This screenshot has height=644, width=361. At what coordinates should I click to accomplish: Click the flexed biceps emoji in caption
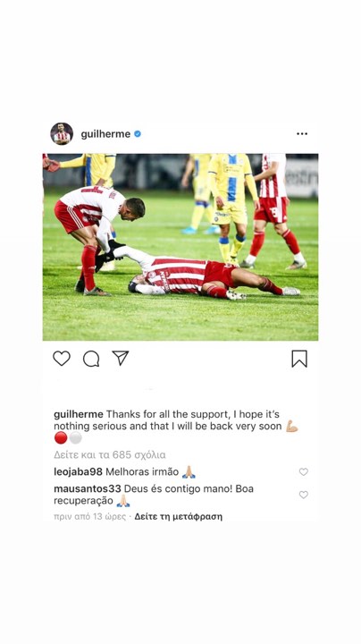[291, 426]
